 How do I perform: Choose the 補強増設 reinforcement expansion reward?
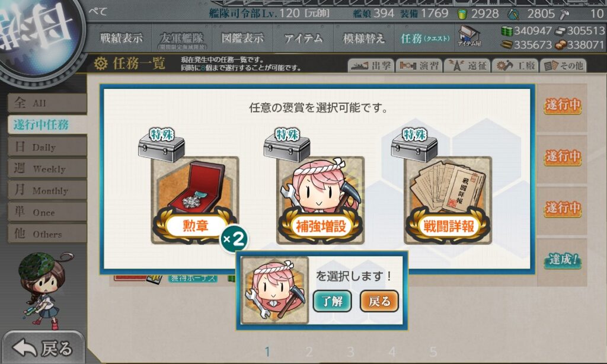(321, 200)
